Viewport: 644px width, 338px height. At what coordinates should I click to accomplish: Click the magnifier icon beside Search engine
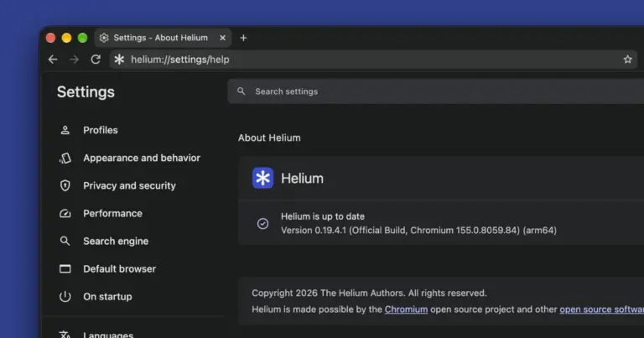pyautogui.click(x=65, y=241)
